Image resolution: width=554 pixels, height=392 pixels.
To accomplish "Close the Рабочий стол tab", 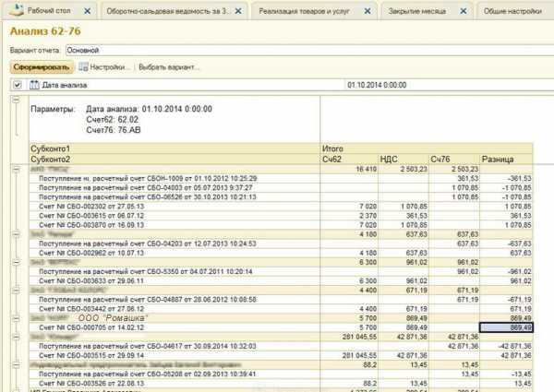I will pos(88,10).
